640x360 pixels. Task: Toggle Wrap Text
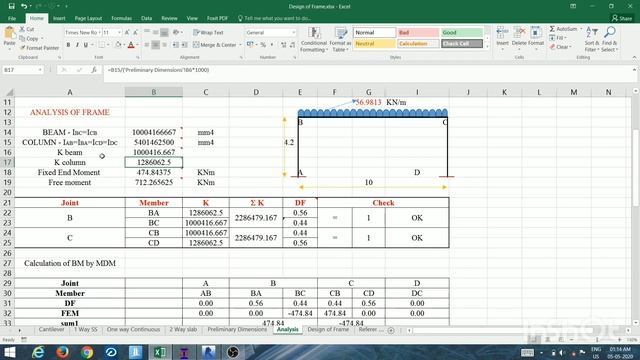click(x=208, y=32)
